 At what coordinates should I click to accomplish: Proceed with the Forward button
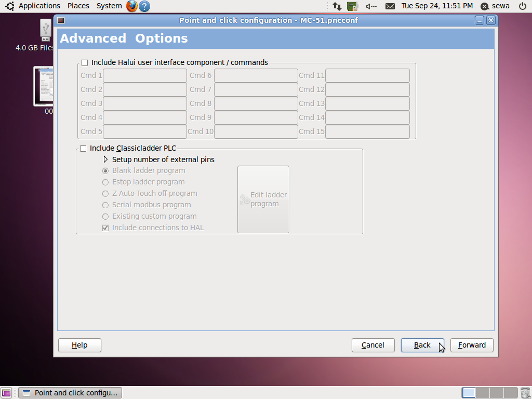(472, 345)
